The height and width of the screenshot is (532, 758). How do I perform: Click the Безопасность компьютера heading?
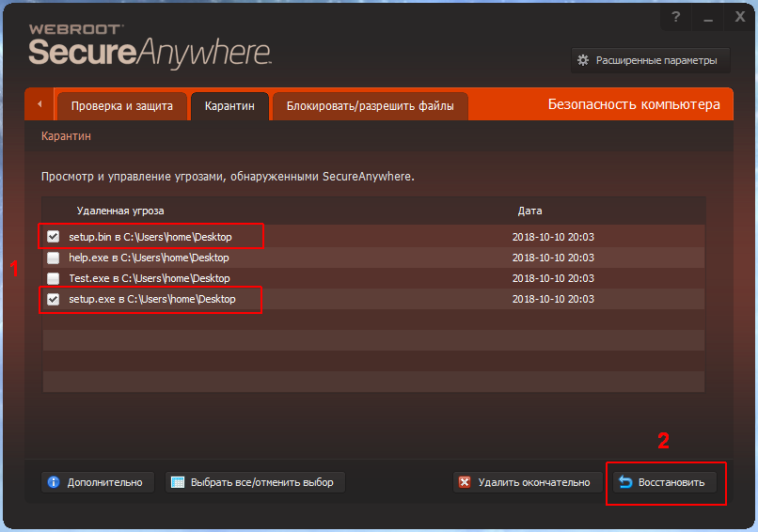click(634, 104)
